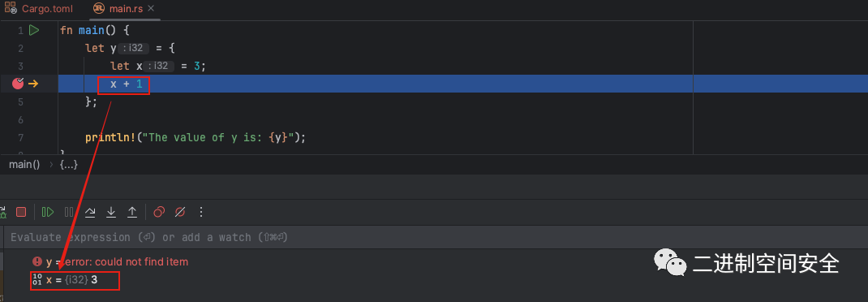
Task: Open the View Breakpoints dialog
Action: pos(160,212)
